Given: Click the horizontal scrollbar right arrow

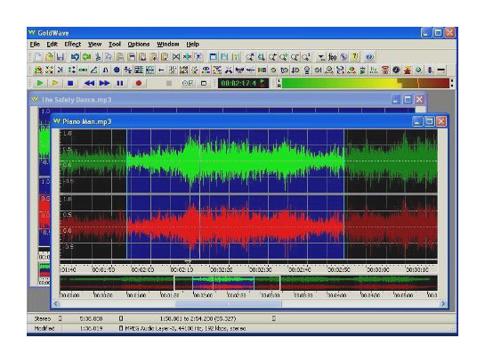Looking at the screenshot, I should tap(443, 304).
